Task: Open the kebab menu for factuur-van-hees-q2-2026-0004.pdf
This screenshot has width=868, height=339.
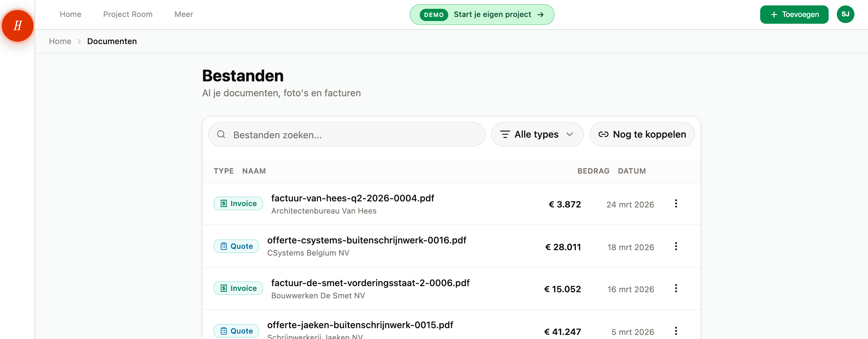Action: coord(676,203)
